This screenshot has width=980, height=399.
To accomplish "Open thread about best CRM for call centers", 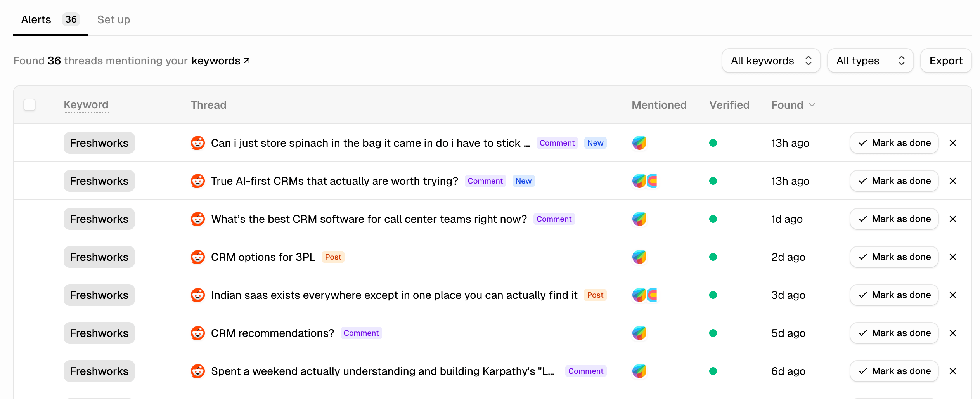I will tap(369, 219).
